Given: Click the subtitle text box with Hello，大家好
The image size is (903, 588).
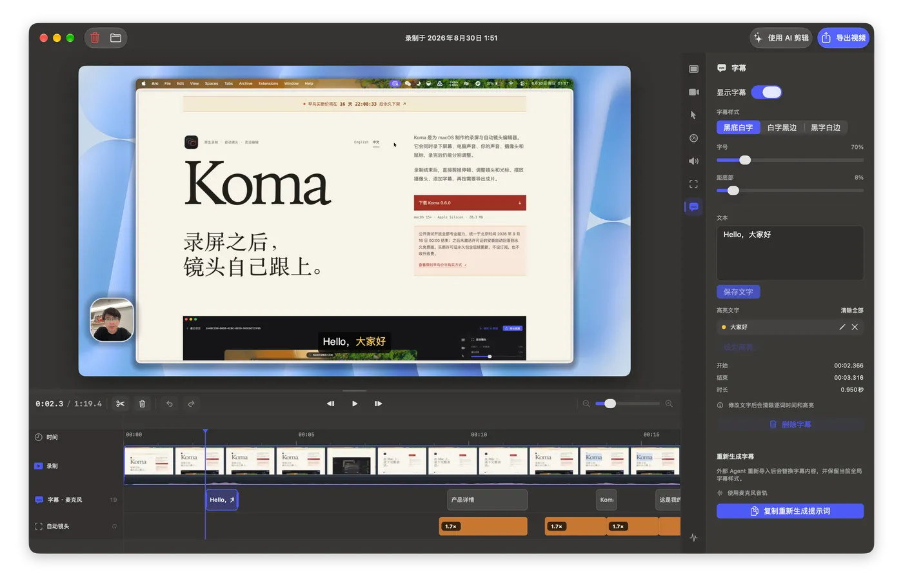Looking at the screenshot, I should pos(790,253).
